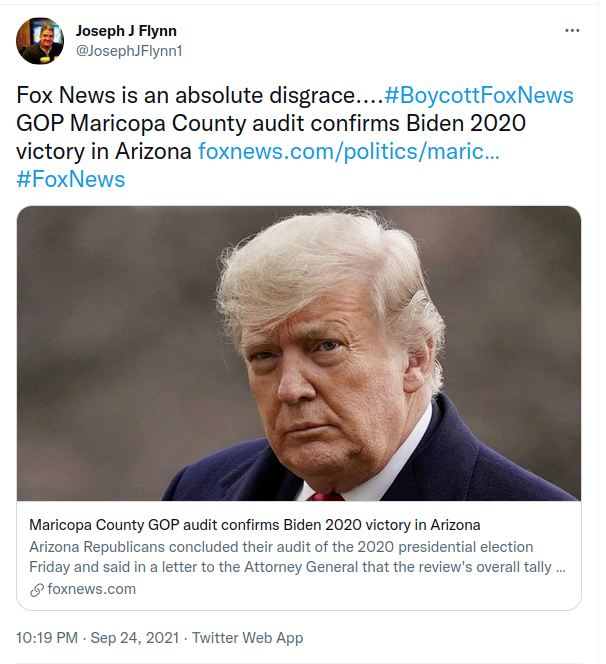This screenshot has height=664, width=606.
Task: Open the three-dot more options menu
Action: pyautogui.click(x=572, y=30)
